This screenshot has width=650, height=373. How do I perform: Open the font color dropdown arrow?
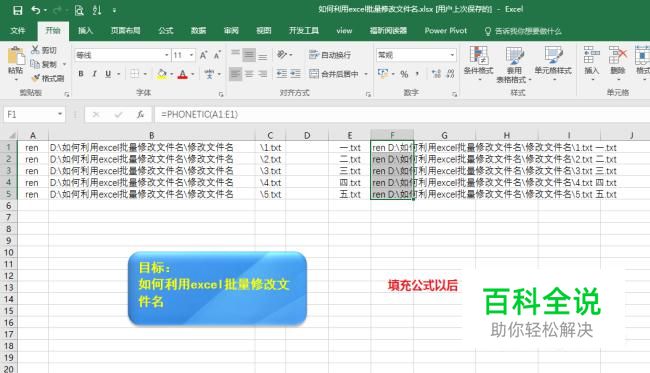pos(193,74)
